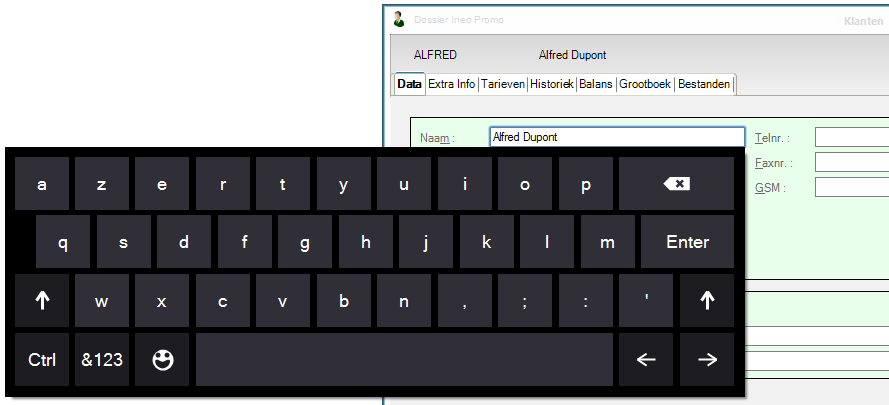Toggle the Ctrl key
The height and width of the screenshot is (405, 889).
point(42,360)
